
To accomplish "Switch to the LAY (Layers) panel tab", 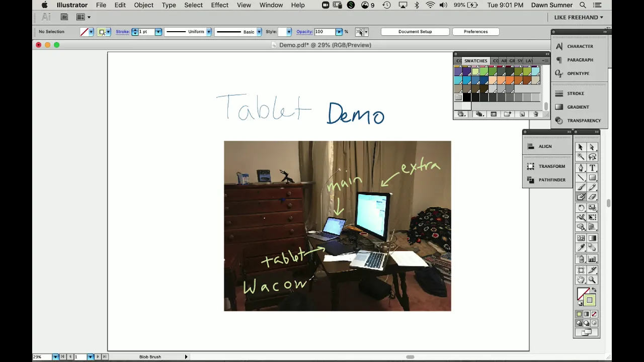I will [x=529, y=61].
